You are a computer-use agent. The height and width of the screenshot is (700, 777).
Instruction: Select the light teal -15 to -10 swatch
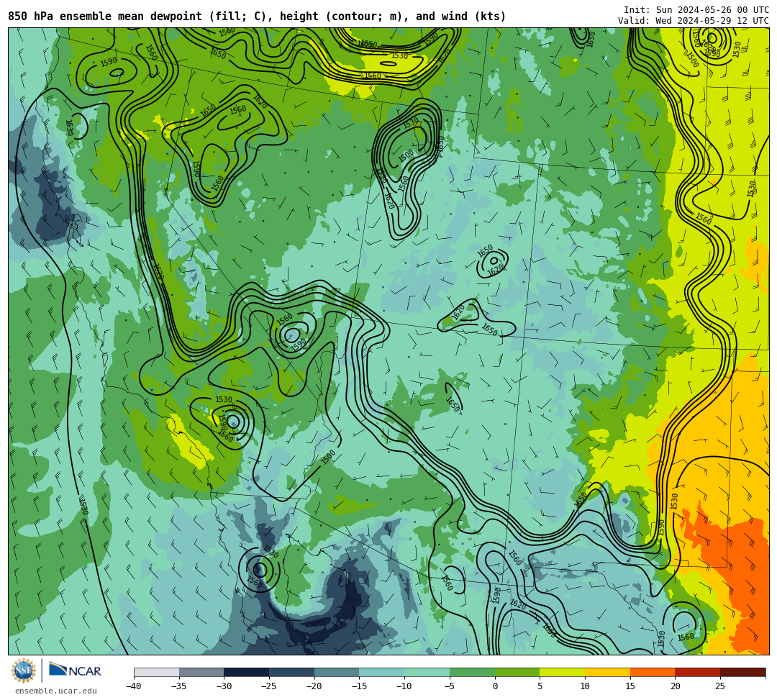click(x=382, y=672)
